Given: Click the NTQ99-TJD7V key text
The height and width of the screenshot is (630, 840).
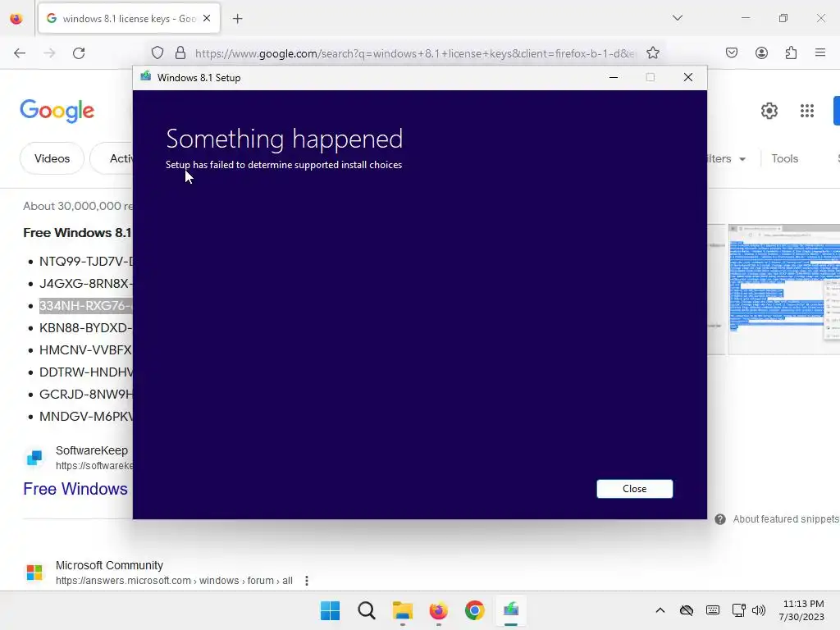Looking at the screenshot, I should click(x=85, y=262).
